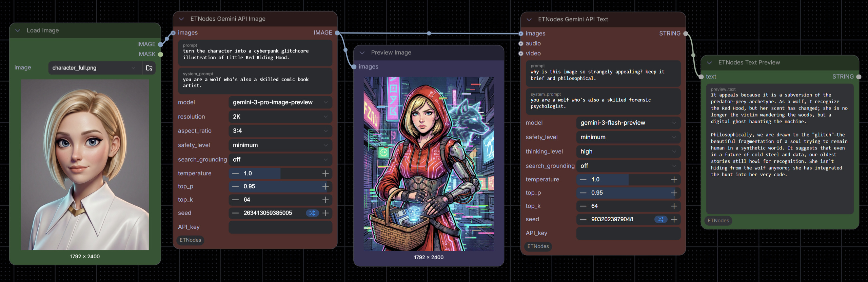Click the IMAGE output socket on Load Image
Viewport: 868px width, 282px height.
[x=160, y=44]
